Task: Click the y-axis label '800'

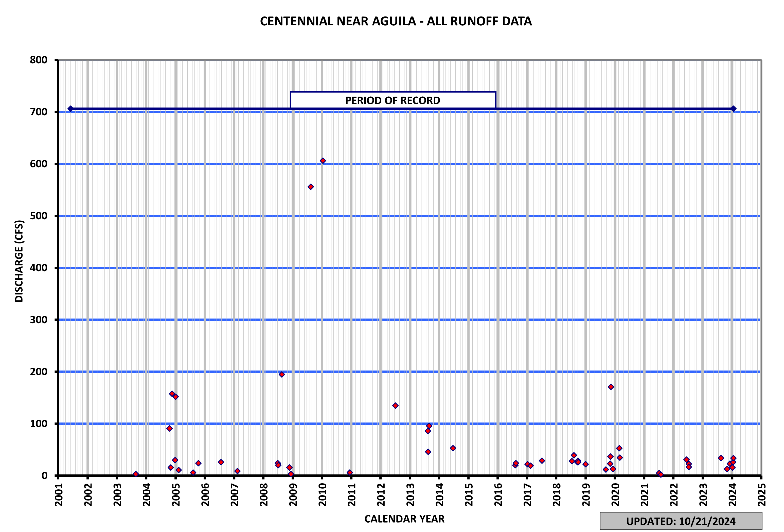Action: tap(39, 60)
